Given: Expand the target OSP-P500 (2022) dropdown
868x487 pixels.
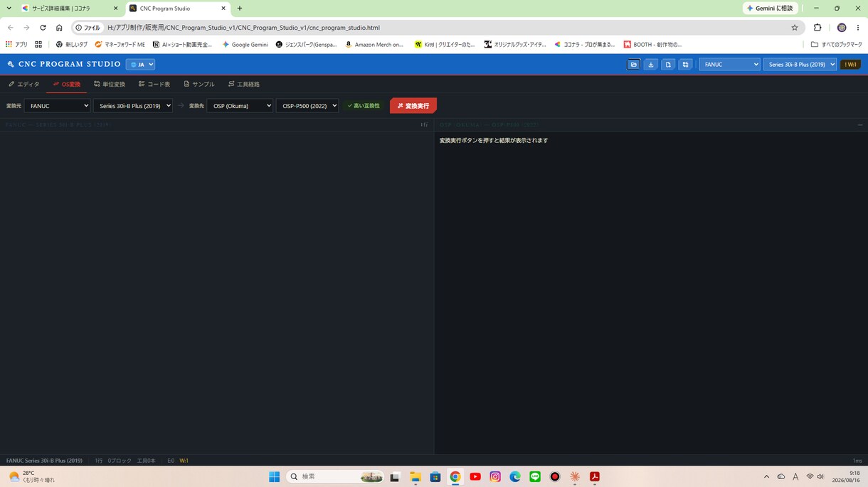Looking at the screenshot, I should pyautogui.click(x=307, y=106).
